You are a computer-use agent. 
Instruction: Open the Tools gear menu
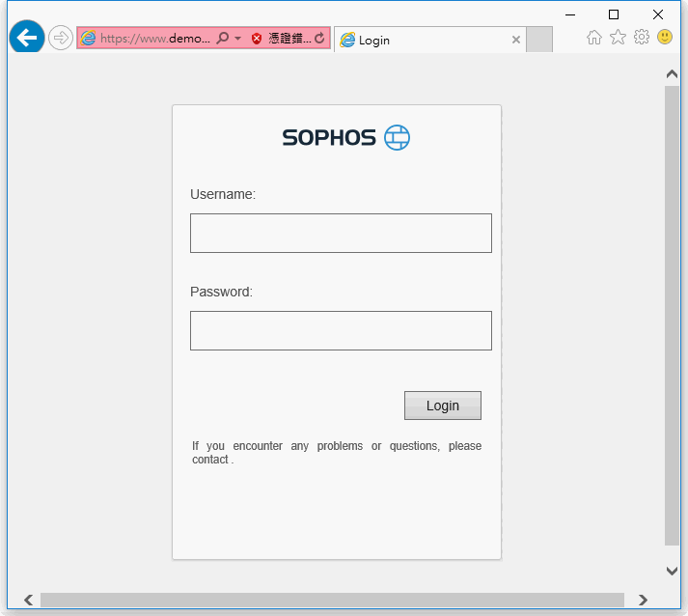(642, 37)
